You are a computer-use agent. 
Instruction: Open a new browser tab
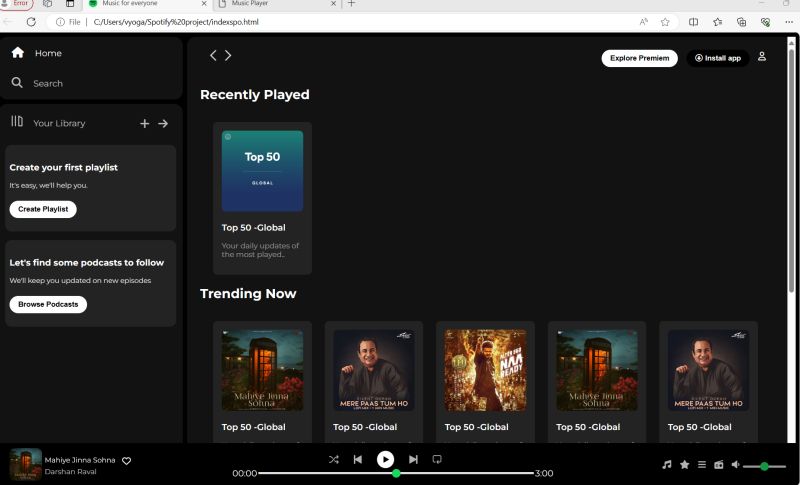pos(351,4)
